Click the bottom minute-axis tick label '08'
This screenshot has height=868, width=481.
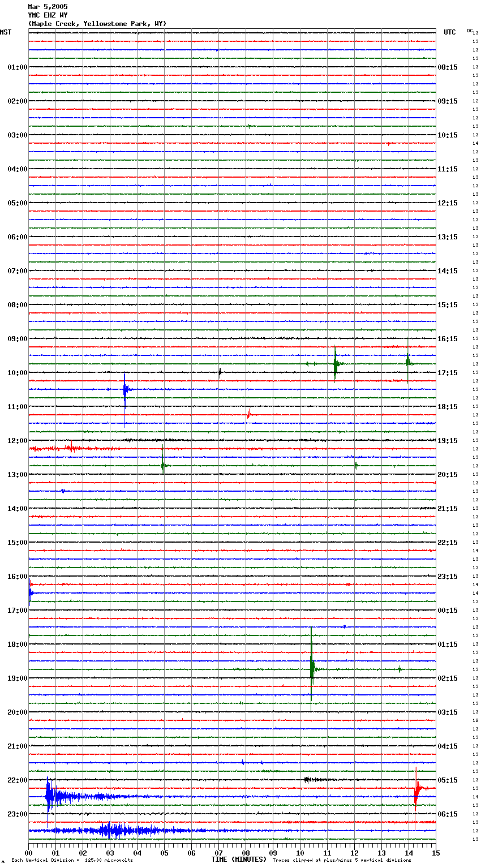point(246,853)
